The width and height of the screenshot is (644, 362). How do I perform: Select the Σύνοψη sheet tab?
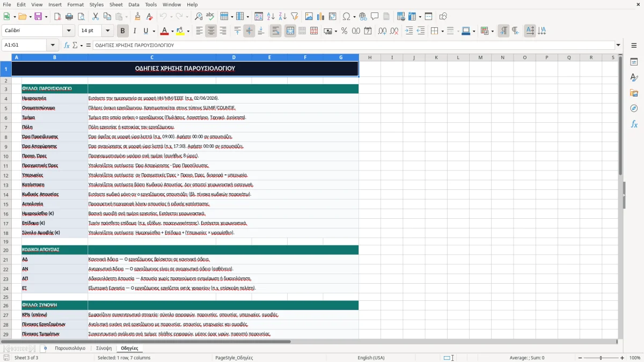[104, 348]
